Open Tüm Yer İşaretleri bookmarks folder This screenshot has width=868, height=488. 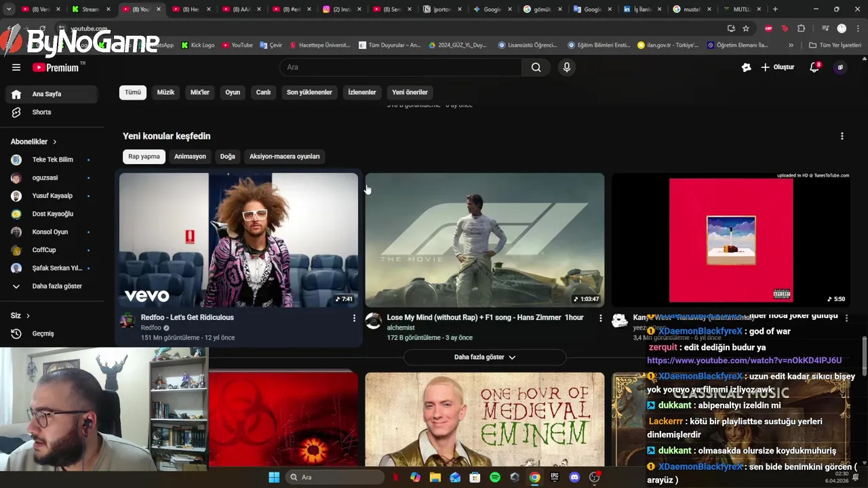click(x=835, y=45)
